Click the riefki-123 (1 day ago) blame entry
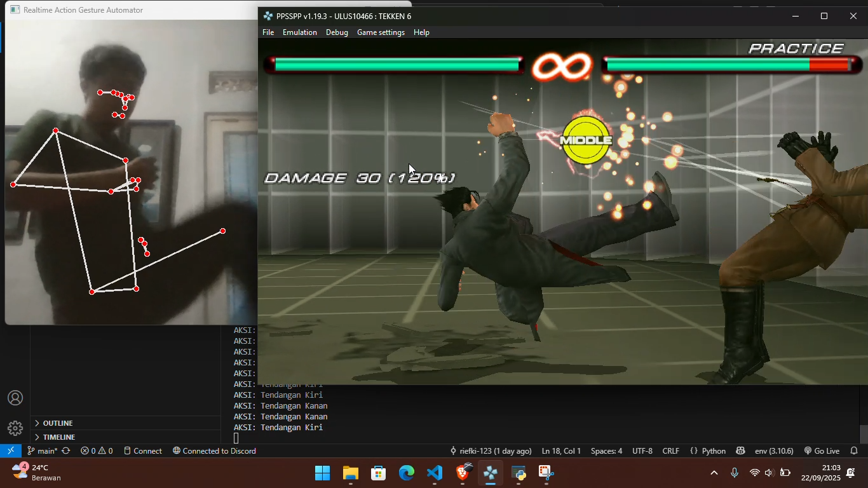The width and height of the screenshot is (868, 488). 491,451
